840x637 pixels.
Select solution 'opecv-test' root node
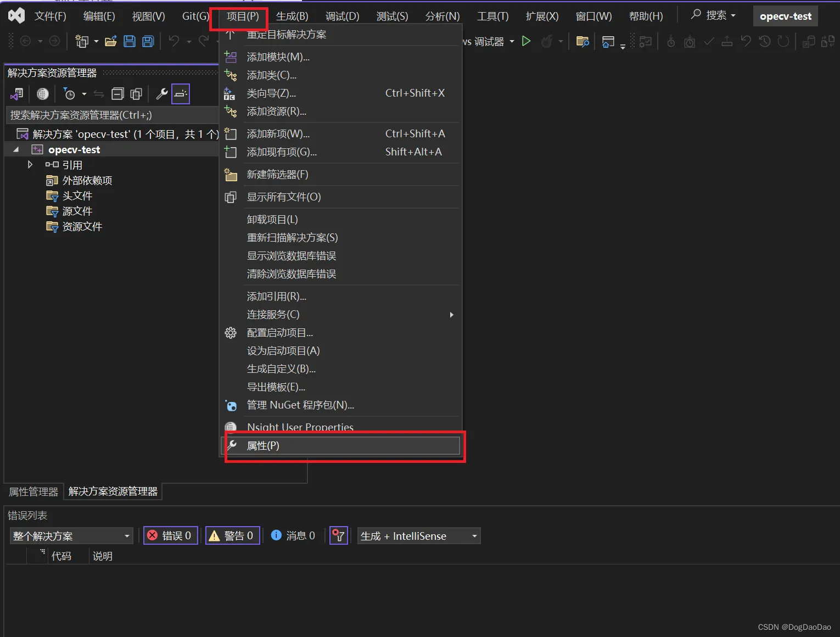(x=118, y=134)
